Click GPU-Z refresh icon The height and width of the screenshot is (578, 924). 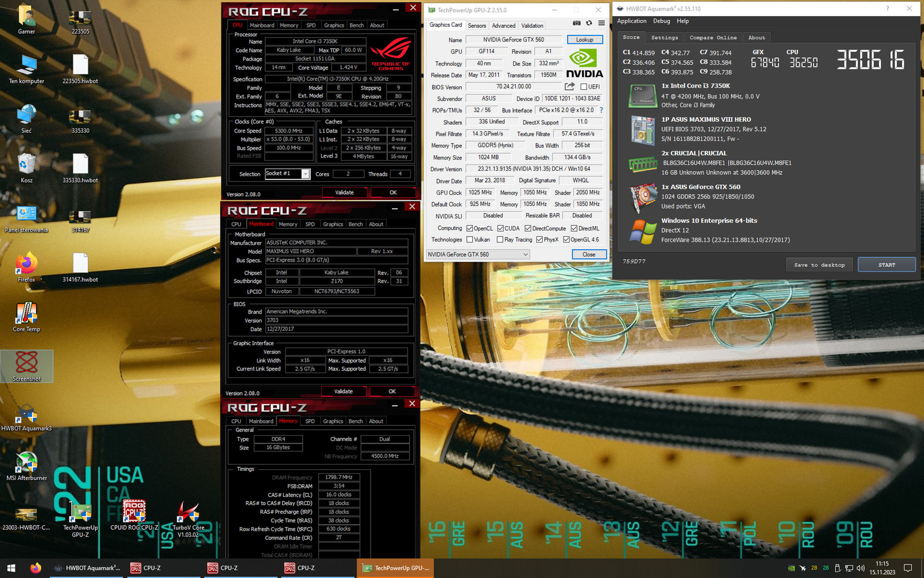(x=589, y=24)
